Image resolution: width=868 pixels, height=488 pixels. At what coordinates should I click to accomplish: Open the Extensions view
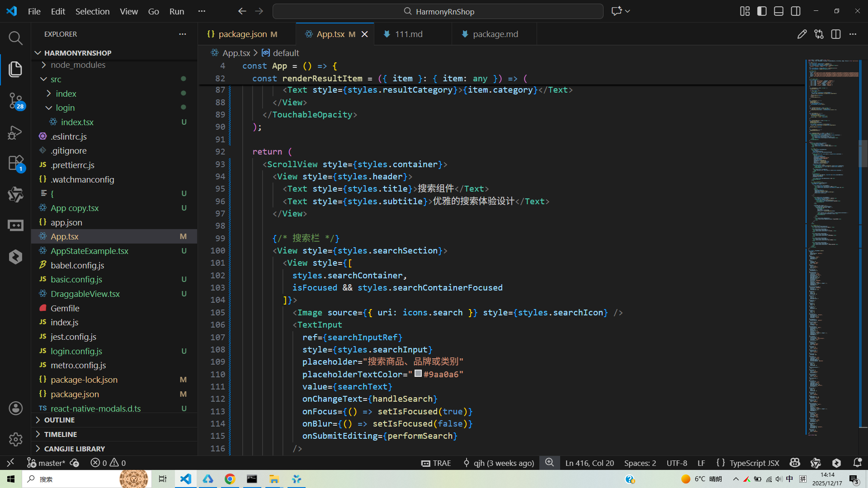15,163
